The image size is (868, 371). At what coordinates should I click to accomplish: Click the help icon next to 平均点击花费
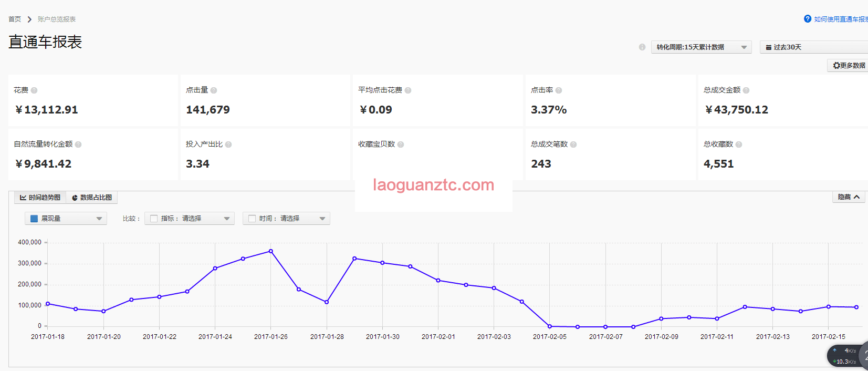point(408,90)
